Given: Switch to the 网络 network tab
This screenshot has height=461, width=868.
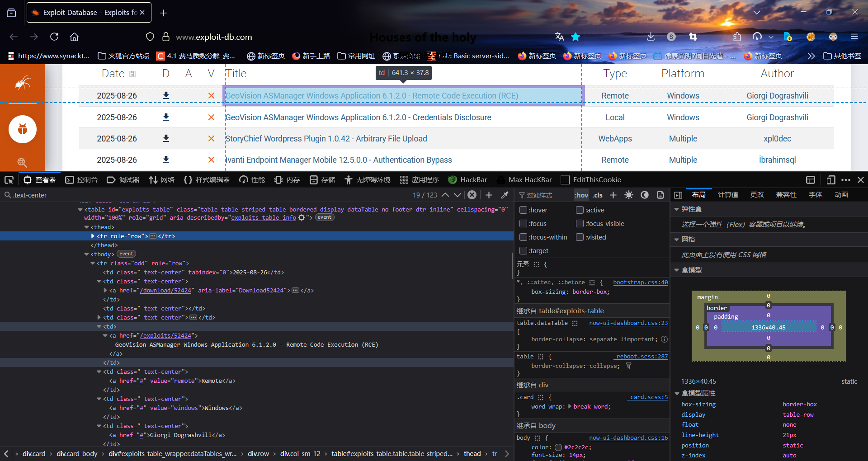Looking at the screenshot, I should pos(162,180).
